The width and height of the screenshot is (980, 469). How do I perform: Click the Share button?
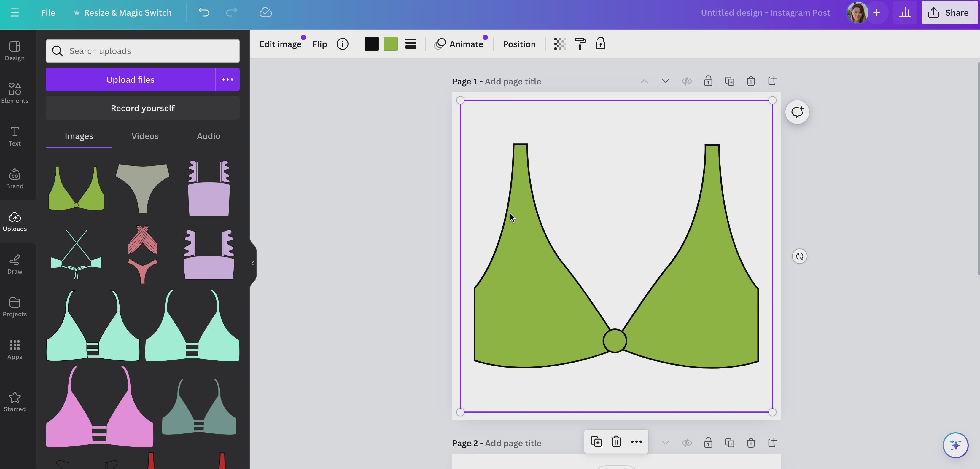(949, 12)
